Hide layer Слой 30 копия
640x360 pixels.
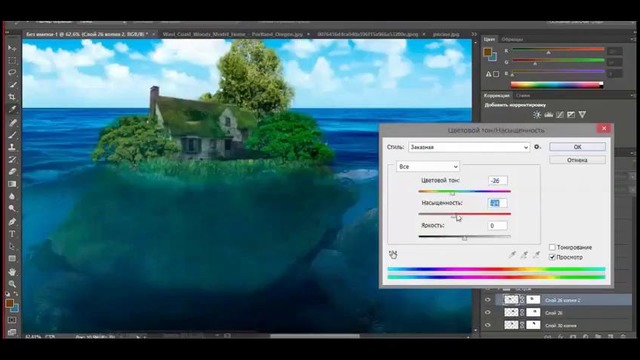point(488,325)
